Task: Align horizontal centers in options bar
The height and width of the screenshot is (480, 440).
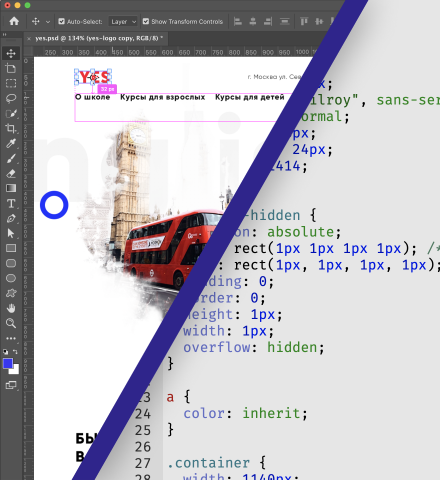Action: 253,21
